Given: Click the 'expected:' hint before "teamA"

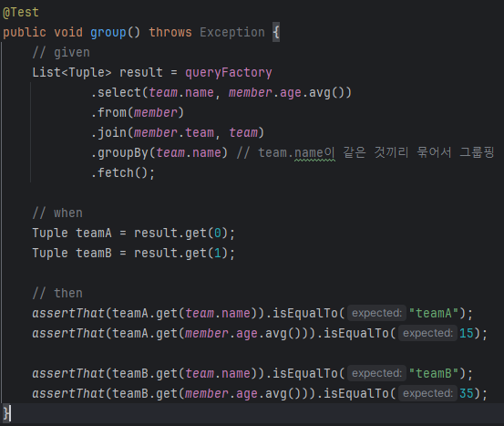Looking at the screenshot, I should click(x=376, y=313).
